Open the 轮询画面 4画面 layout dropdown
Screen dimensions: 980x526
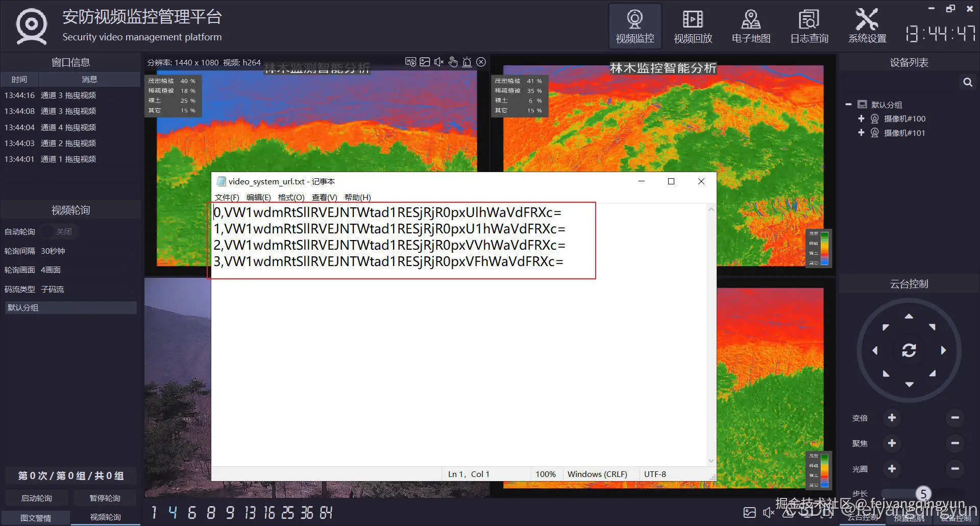(88, 270)
